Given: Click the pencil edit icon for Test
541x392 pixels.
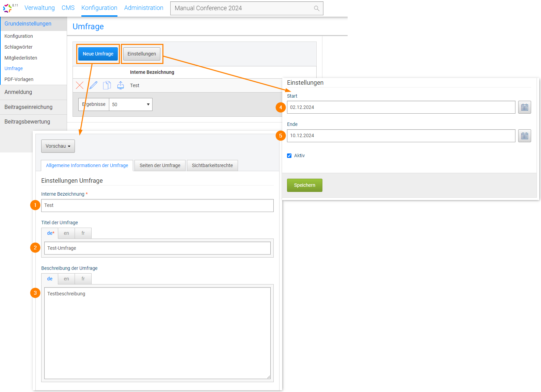Looking at the screenshot, I should [93, 85].
